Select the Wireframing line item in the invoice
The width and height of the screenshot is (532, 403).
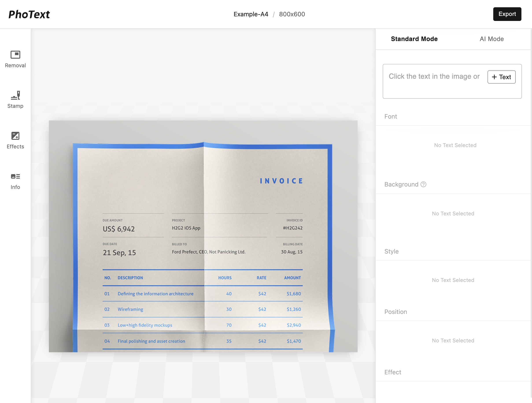coord(130,309)
